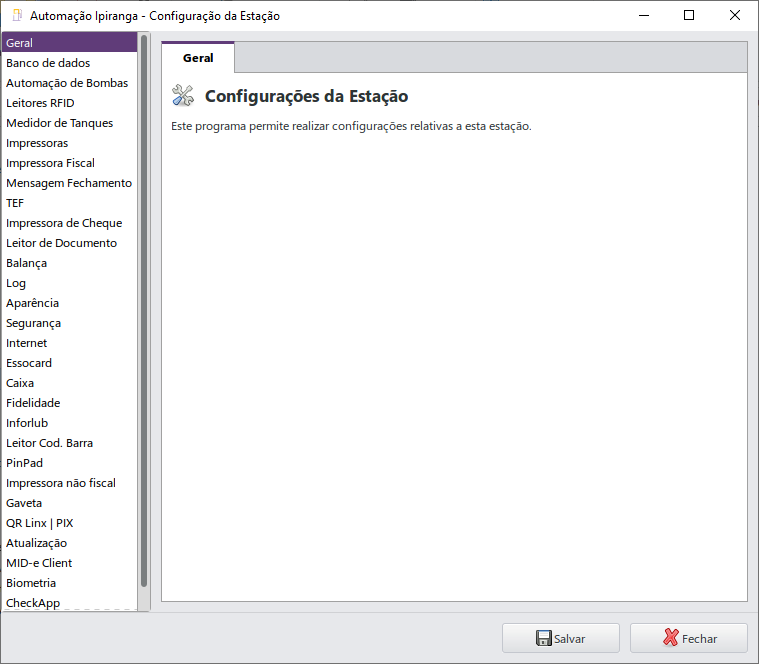The height and width of the screenshot is (664, 759).
Task: Click the app icon in the title bar
Action: (17, 15)
